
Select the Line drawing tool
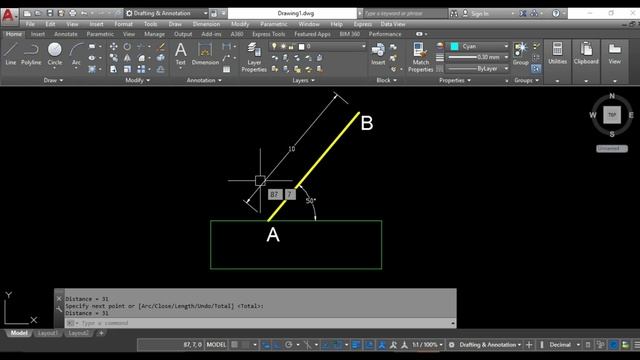click(11, 54)
